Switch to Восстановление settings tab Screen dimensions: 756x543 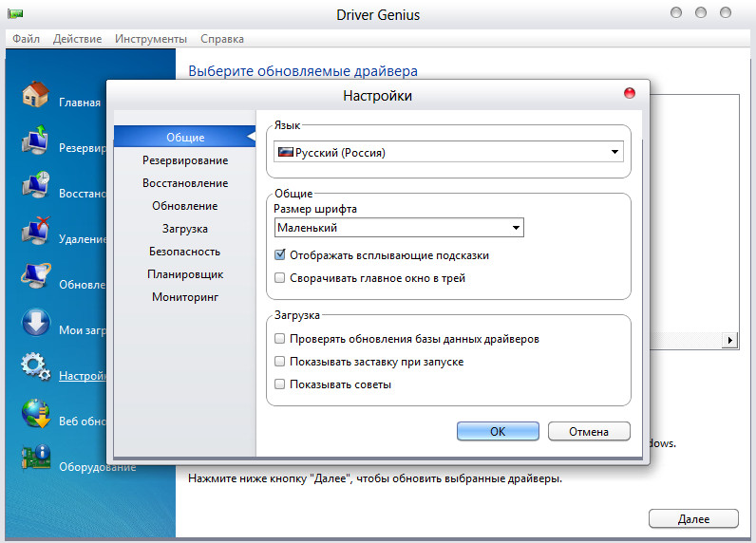185,183
